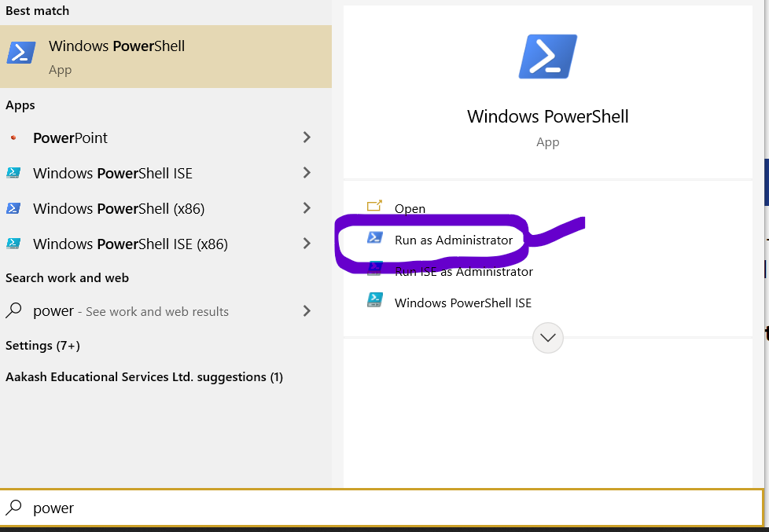Image resolution: width=769 pixels, height=532 pixels.
Task: Click the down arrow to show more actions
Action: 547,338
